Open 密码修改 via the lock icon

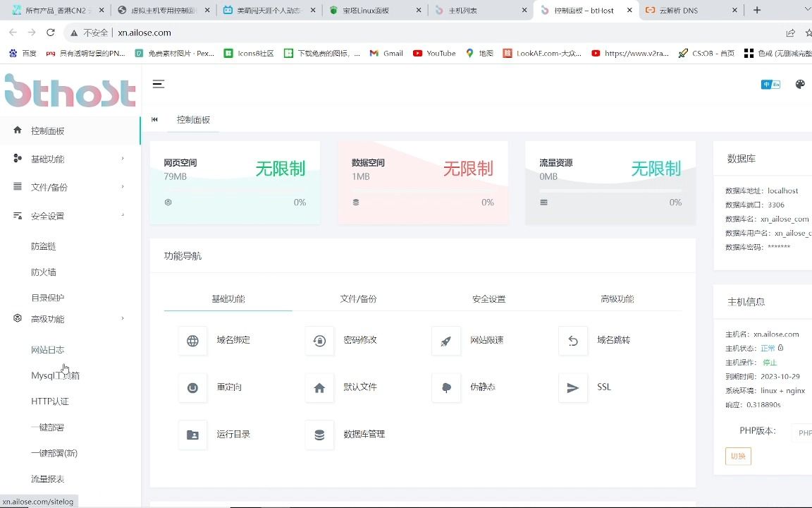(319, 340)
